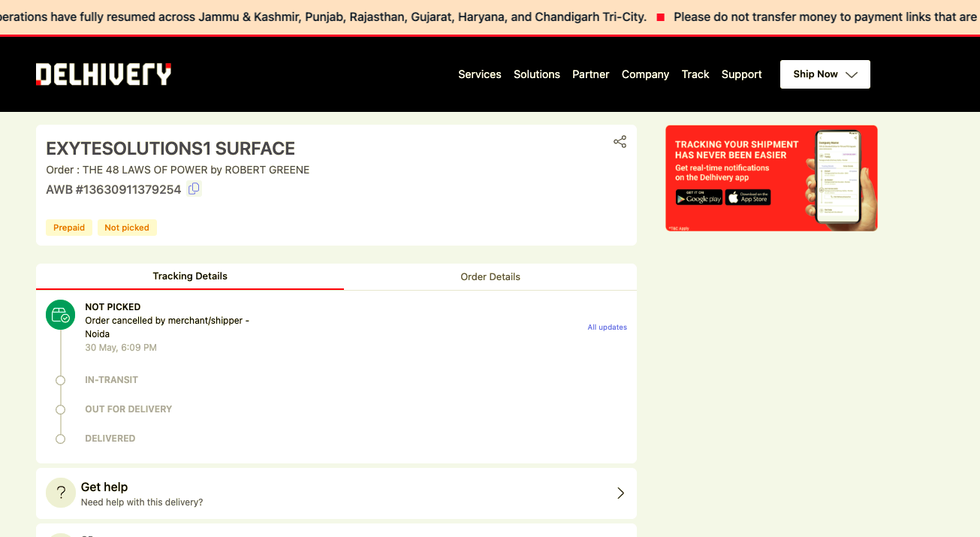Click the In-Transit timeline step circle
Screen dimensions: 980x537
point(61,381)
